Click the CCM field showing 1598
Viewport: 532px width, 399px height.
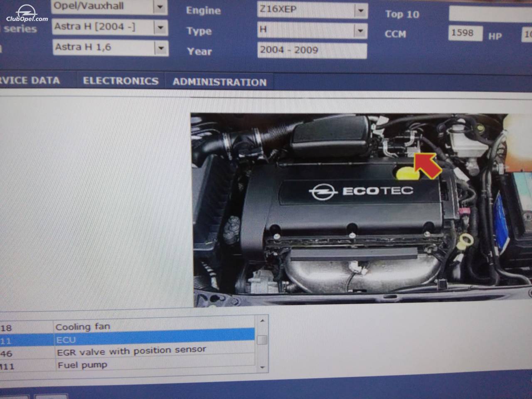465,33
